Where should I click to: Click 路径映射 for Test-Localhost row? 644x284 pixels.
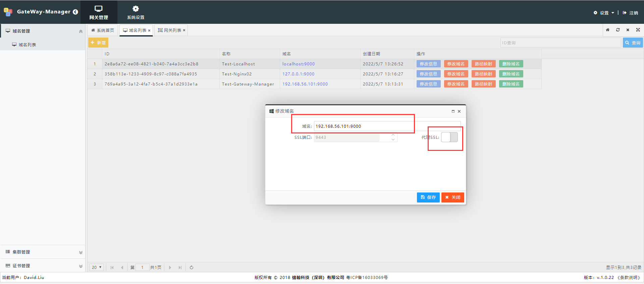pos(483,64)
